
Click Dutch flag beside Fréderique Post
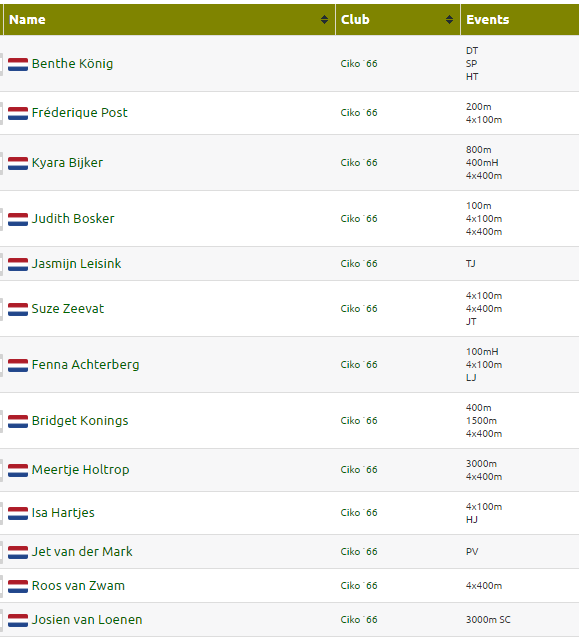tap(18, 113)
